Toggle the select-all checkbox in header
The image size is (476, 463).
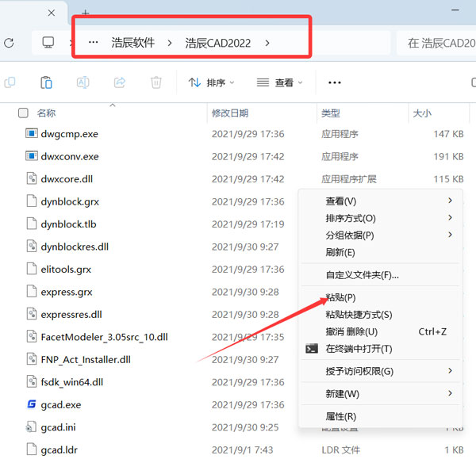coord(23,113)
